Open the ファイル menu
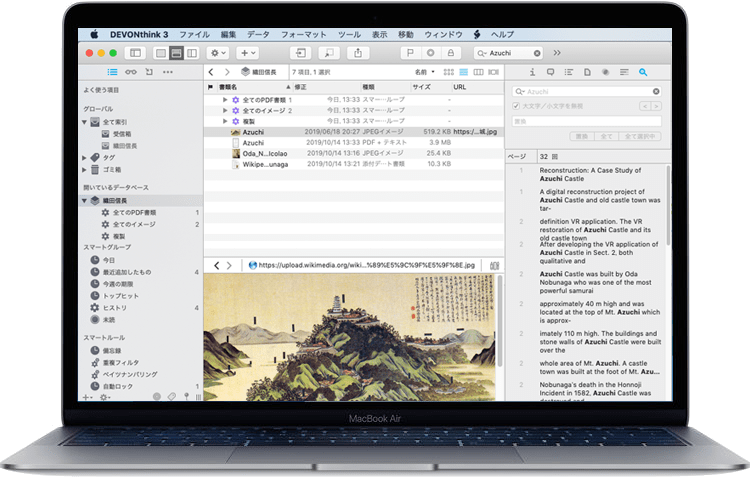 (194, 34)
